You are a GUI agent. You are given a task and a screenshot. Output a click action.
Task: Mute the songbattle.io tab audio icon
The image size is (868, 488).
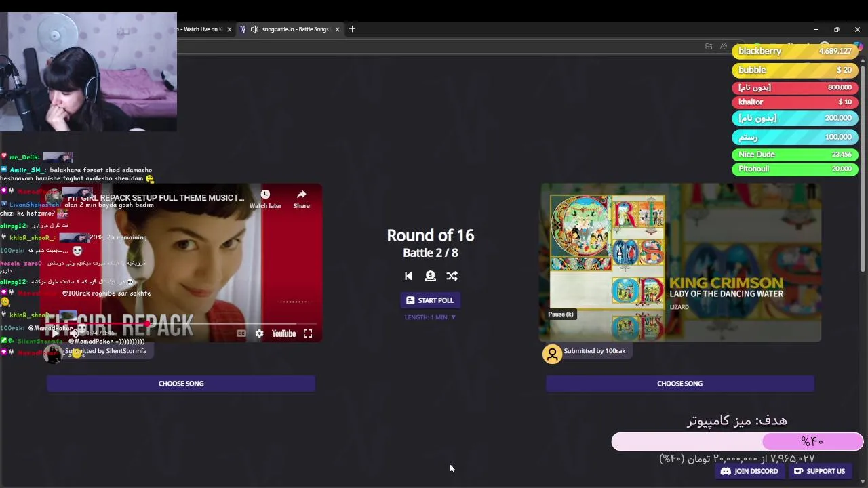254,29
